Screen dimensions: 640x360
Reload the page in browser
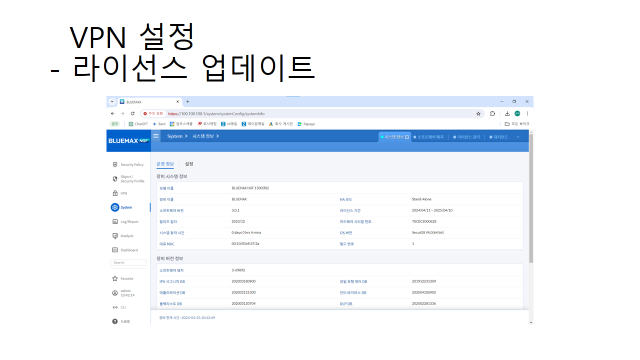pyautogui.click(x=133, y=113)
